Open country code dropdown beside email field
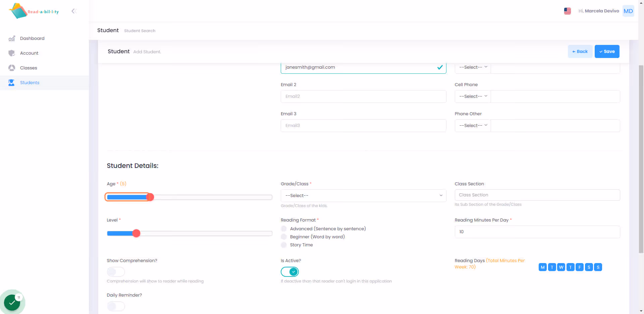Viewport: 644px width, 314px height. coord(473,67)
